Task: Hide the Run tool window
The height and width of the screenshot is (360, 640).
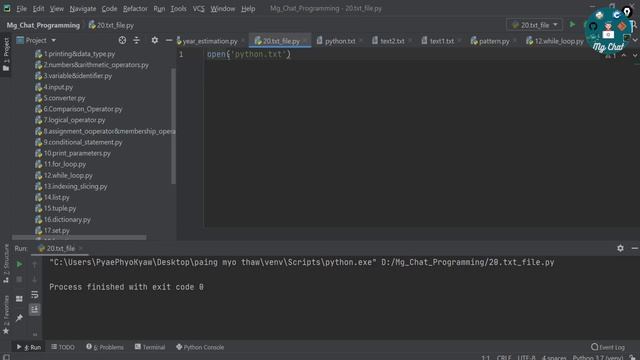Action: 635,248
